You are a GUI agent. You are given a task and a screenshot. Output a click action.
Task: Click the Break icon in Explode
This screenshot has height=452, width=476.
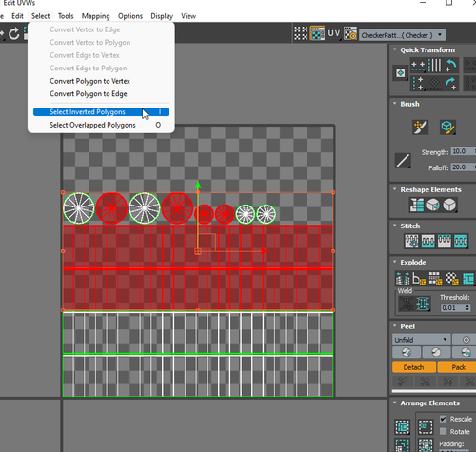pyautogui.click(x=403, y=279)
